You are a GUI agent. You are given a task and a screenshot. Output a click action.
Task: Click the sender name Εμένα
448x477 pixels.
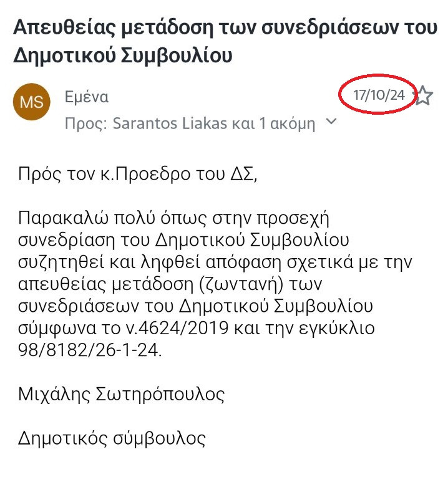pyautogui.click(x=87, y=97)
